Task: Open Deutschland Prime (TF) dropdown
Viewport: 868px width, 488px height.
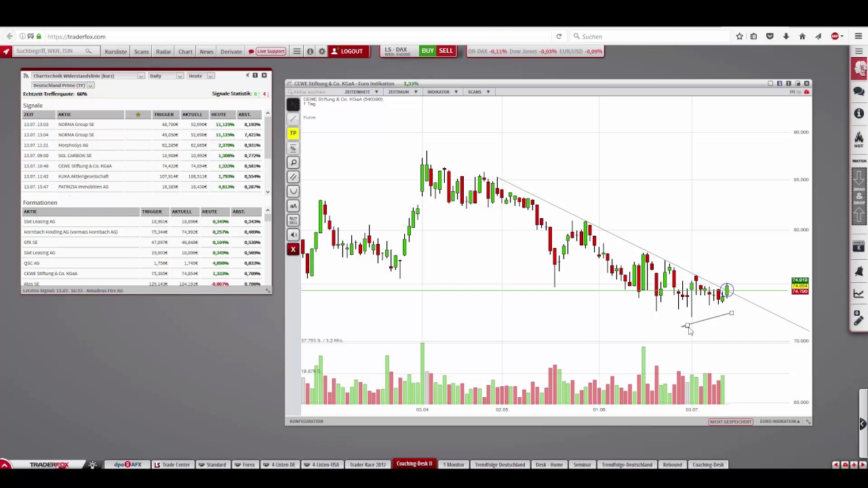Action: pos(62,85)
